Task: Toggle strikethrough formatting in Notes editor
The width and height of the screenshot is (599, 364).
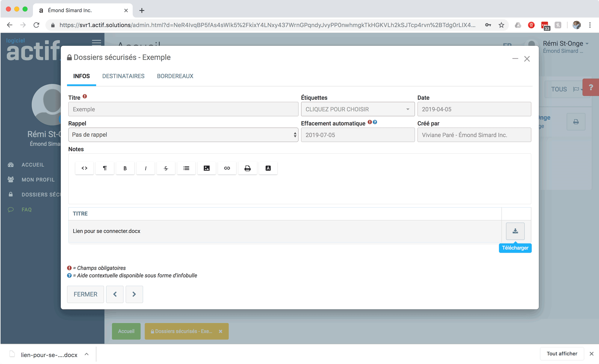Action: coord(166,168)
